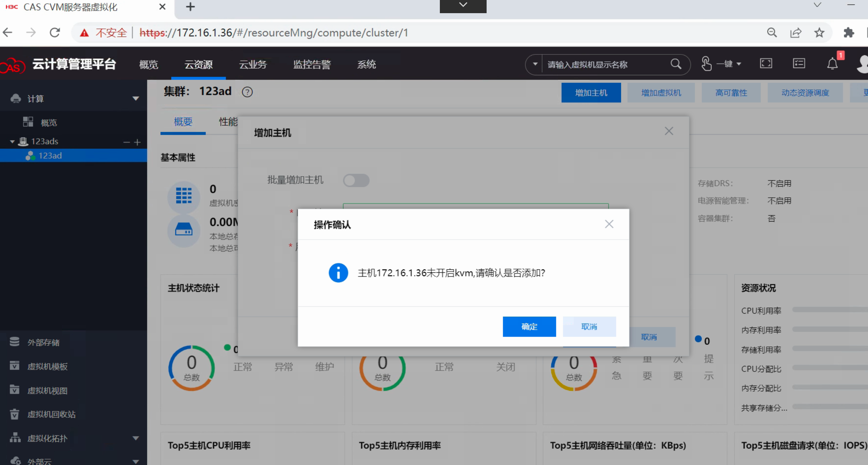Expand the 计算 sidebar section arrow
The height and width of the screenshot is (465, 868).
(136, 98)
